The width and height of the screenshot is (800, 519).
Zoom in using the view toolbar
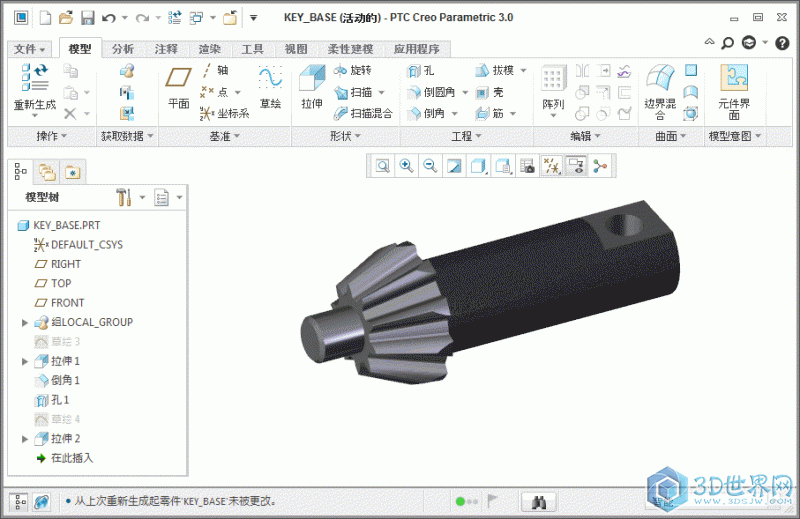406,166
